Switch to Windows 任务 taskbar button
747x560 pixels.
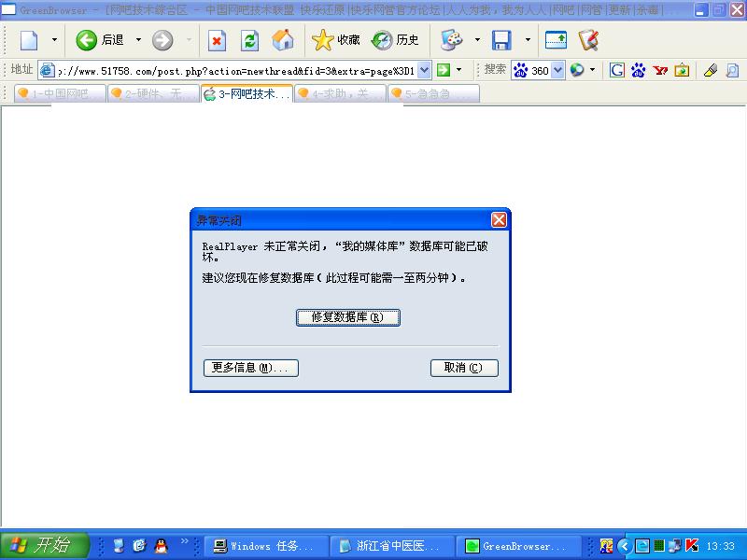266,546
